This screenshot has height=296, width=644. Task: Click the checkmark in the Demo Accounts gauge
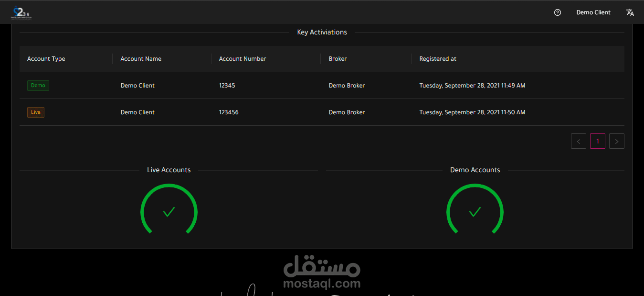475,212
